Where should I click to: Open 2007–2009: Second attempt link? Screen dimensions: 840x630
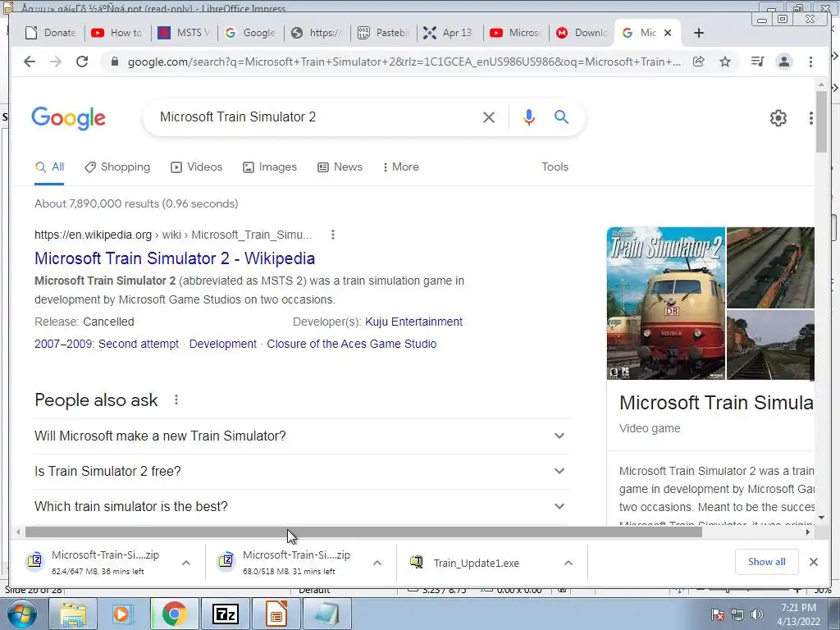coord(107,344)
